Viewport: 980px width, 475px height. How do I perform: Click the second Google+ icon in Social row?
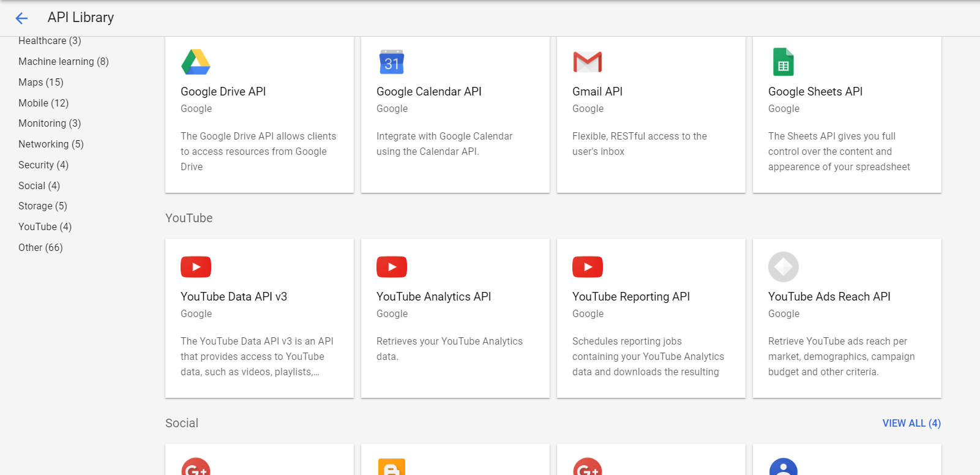tap(588, 466)
